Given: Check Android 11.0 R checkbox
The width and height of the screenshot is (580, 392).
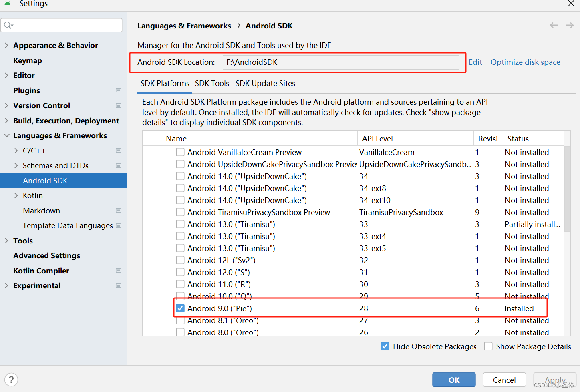Looking at the screenshot, I should click(180, 284).
